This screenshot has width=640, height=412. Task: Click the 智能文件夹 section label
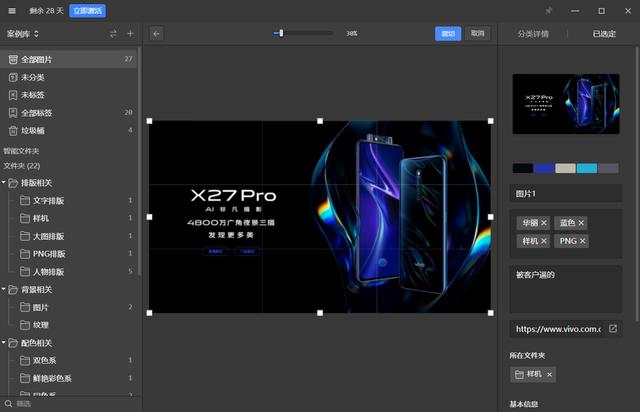[21, 151]
